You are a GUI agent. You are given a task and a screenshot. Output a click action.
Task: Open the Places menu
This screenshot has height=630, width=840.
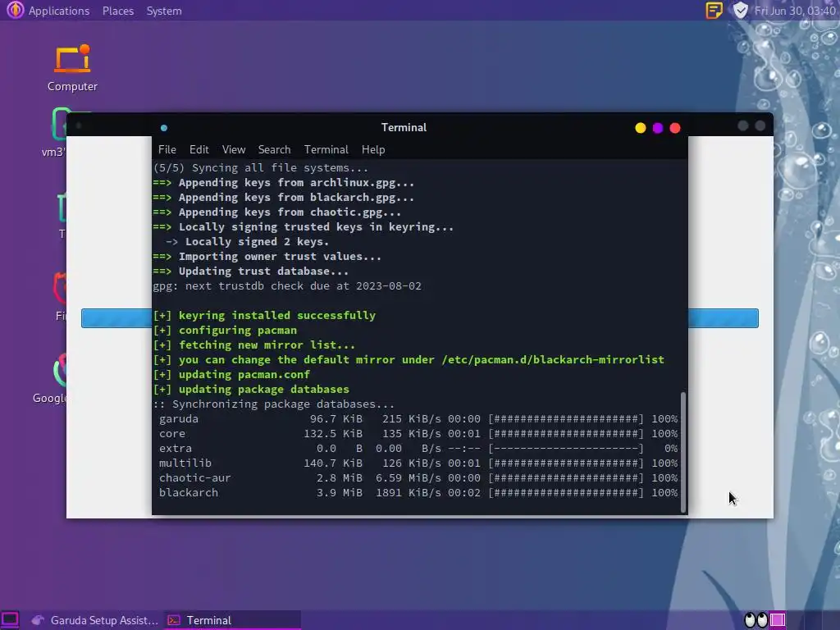click(x=118, y=11)
